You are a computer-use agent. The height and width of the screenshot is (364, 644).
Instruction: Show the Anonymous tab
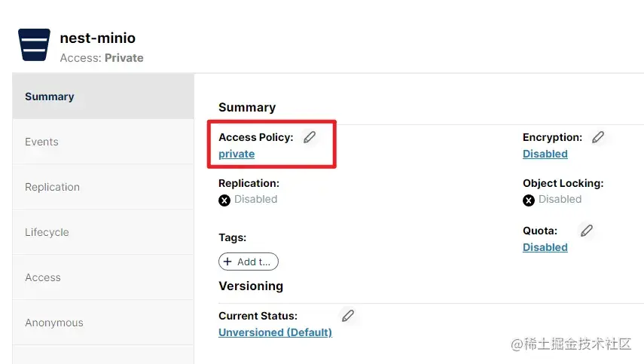(54, 323)
